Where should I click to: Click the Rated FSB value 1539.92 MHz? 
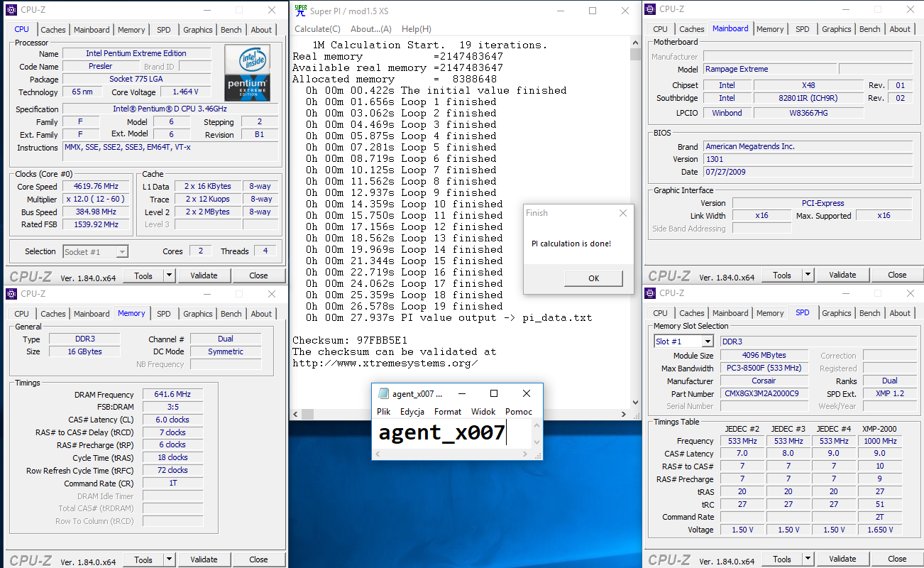pos(97,225)
